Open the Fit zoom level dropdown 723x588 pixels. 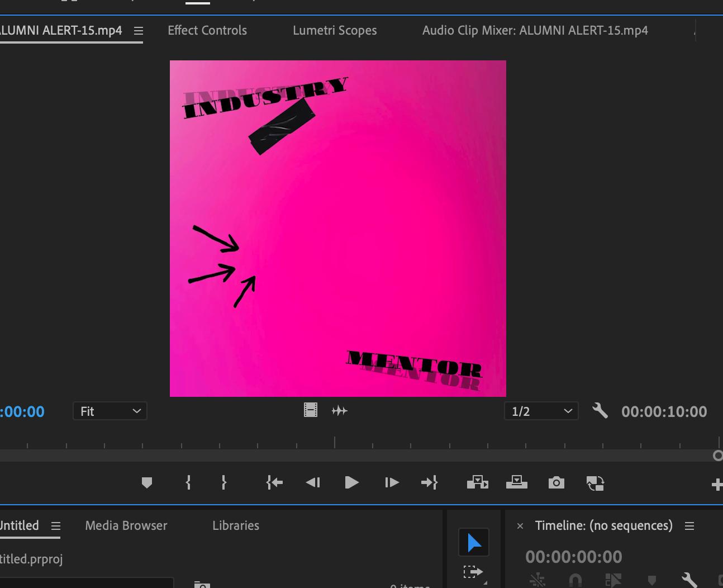click(x=110, y=411)
